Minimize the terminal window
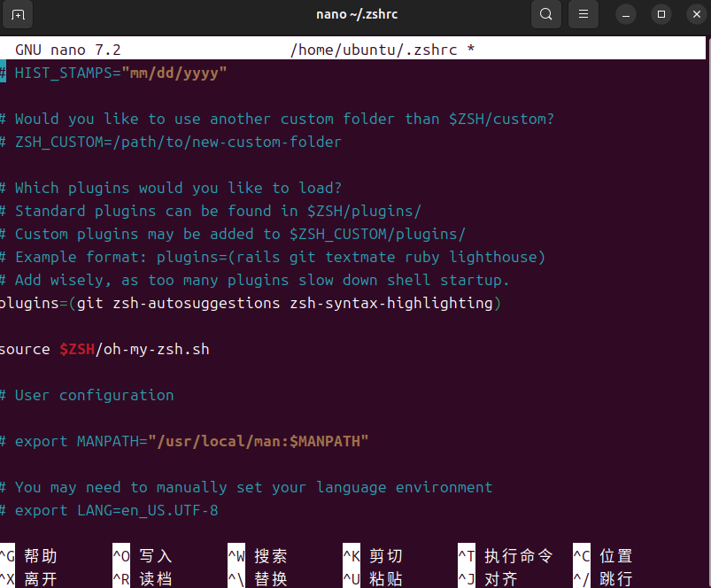711x588 pixels. [x=627, y=14]
